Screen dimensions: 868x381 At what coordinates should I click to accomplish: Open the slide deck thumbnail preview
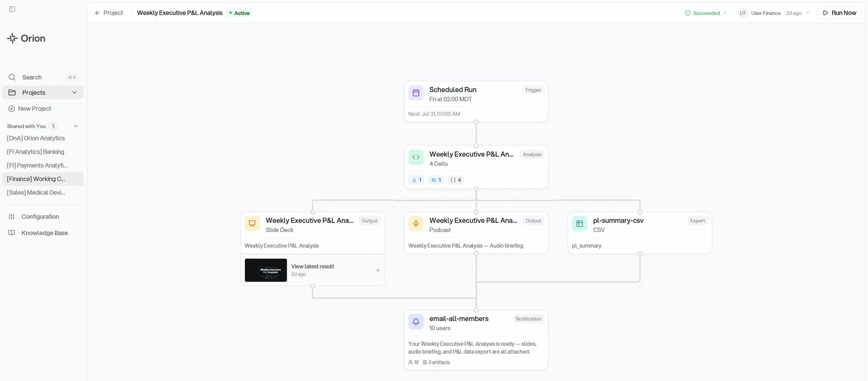(x=266, y=270)
